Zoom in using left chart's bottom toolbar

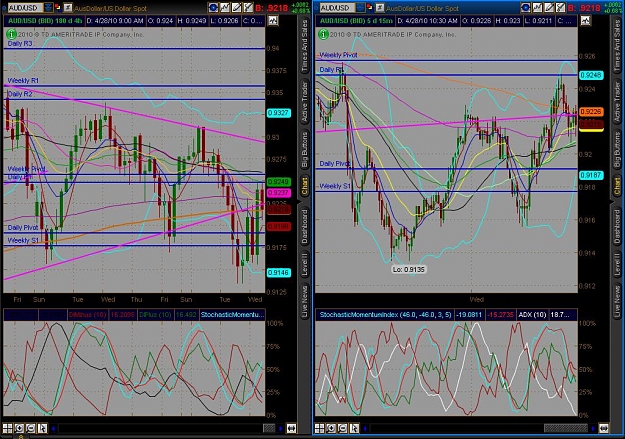[19, 428]
